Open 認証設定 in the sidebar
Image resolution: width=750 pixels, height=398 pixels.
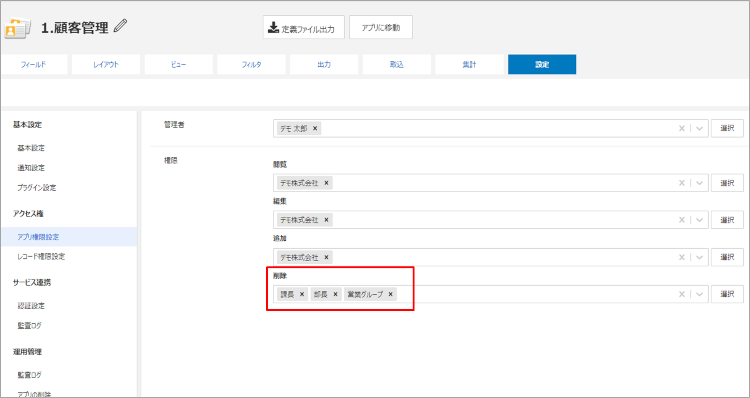(x=31, y=306)
